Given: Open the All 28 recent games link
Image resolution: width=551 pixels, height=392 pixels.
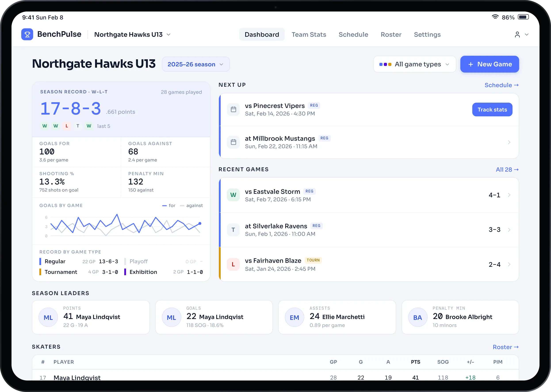Looking at the screenshot, I should coord(507,170).
